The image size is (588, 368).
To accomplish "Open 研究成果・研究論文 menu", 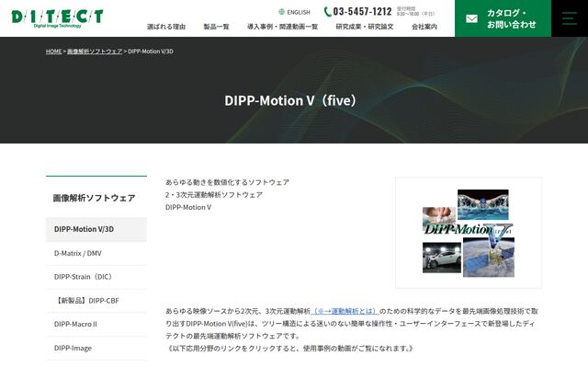I will [x=365, y=27].
